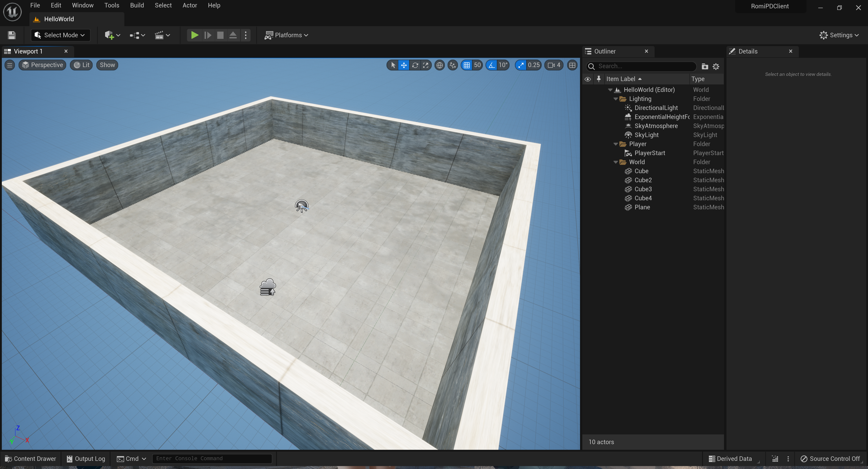This screenshot has height=469, width=868.
Task: Click the surface snapping icon
Action: click(x=453, y=65)
